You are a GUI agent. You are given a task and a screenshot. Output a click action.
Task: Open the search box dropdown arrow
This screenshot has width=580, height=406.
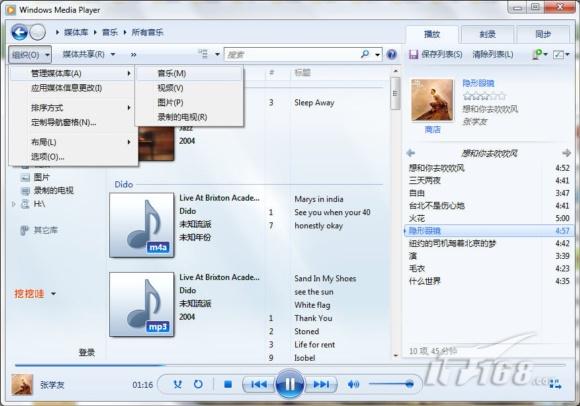378,55
